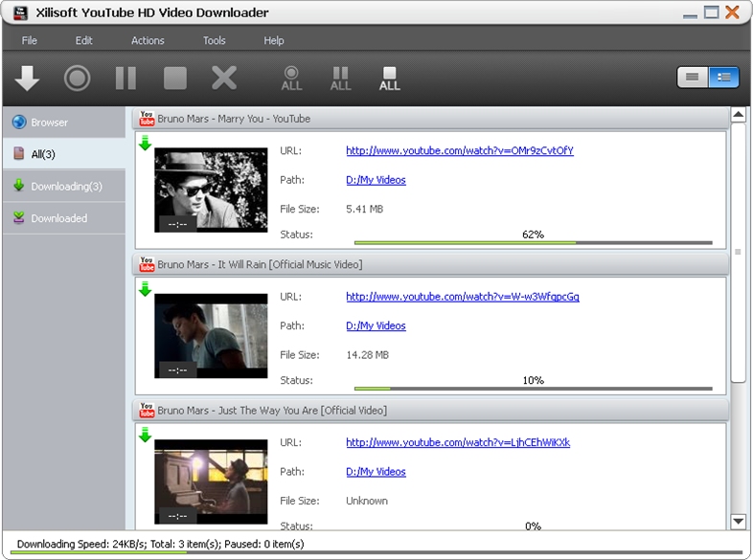Switch to detailed thumbnail view
The image size is (753, 560).
pyautogui.click(x=723, y=77)
